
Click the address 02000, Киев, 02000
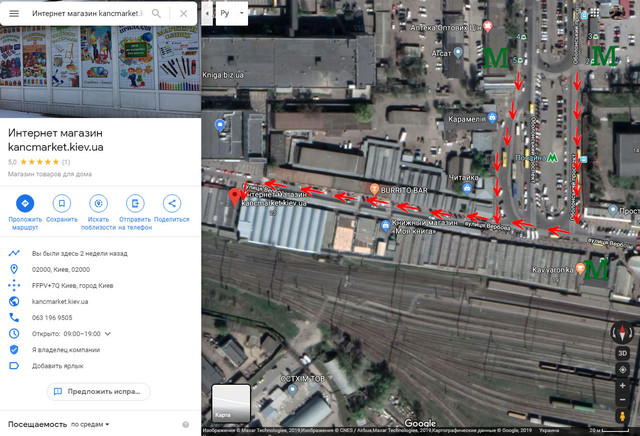click(61, 269)
